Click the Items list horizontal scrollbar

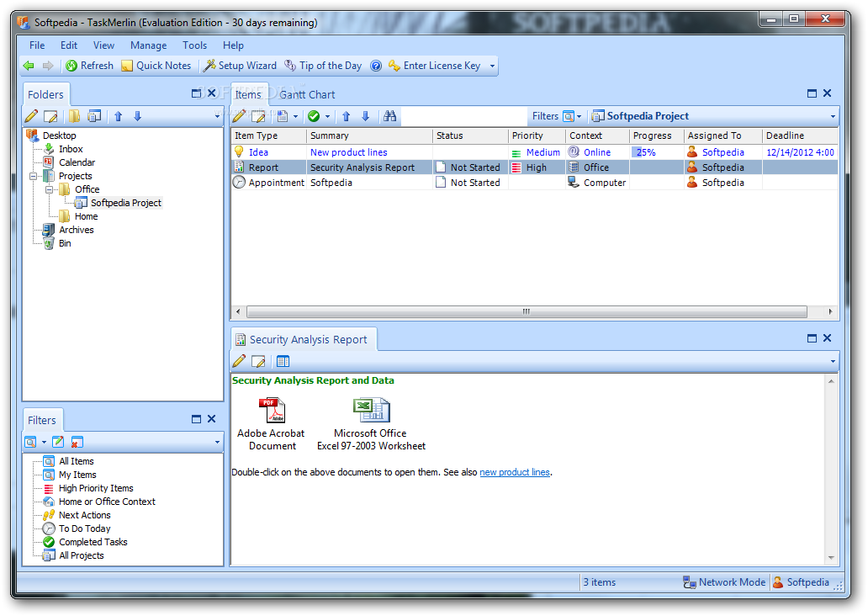click(x=527, y=312)
